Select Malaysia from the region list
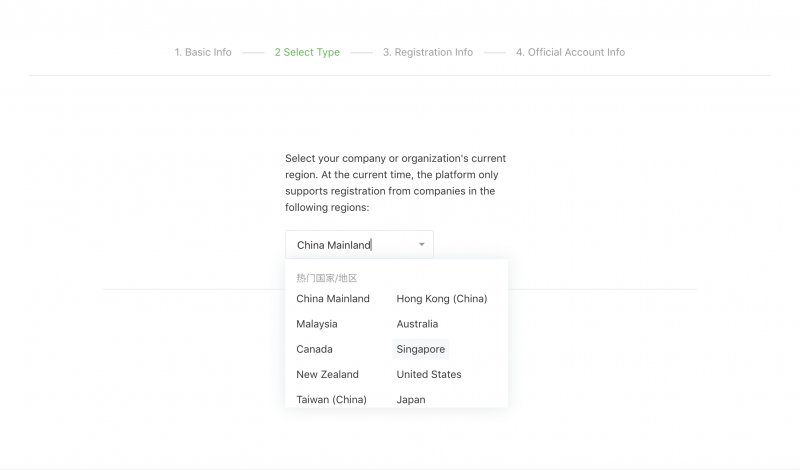Viewport: 800px width, 470px height. [317, 324]
